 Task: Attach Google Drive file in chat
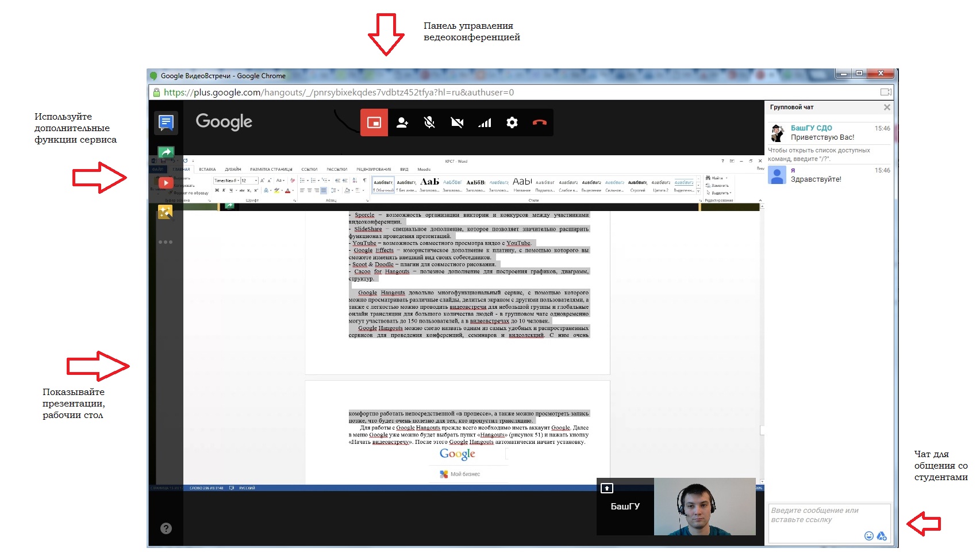click(881, 536)
